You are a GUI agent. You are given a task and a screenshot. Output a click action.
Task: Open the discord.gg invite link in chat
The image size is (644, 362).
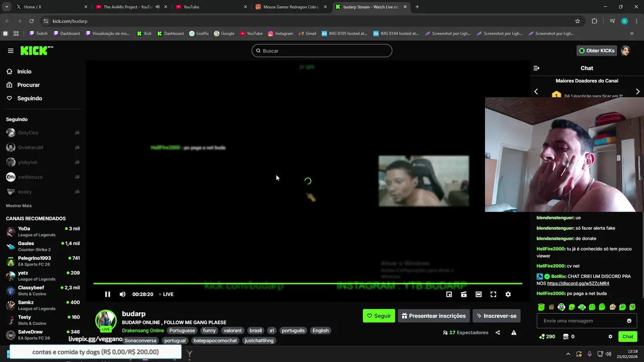click(x=578, y=284)
